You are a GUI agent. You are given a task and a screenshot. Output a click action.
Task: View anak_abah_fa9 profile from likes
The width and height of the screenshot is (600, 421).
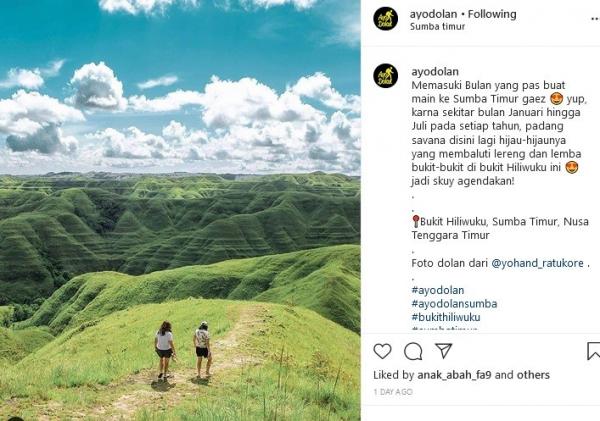454,375
